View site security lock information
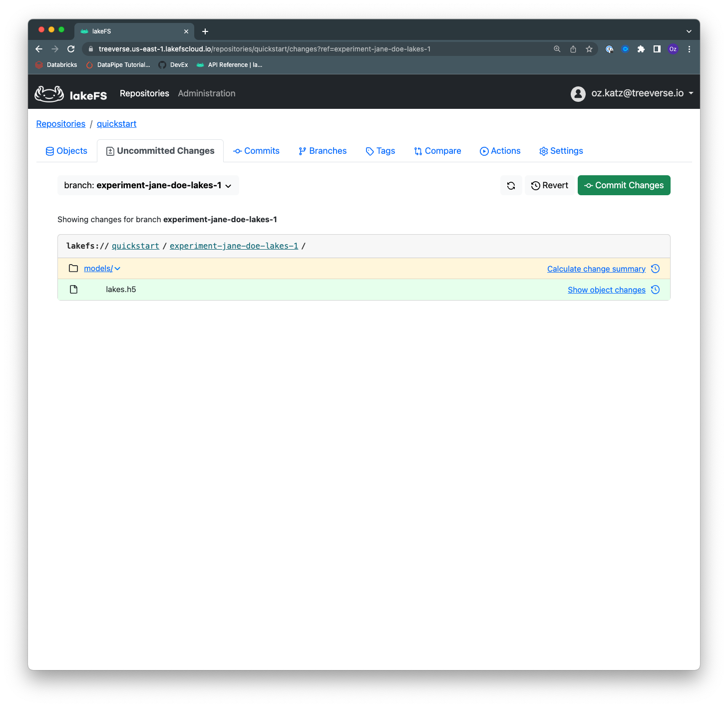The width and height of the screenshot is (728, 707). pyautogui.click(x=91, y=49)
